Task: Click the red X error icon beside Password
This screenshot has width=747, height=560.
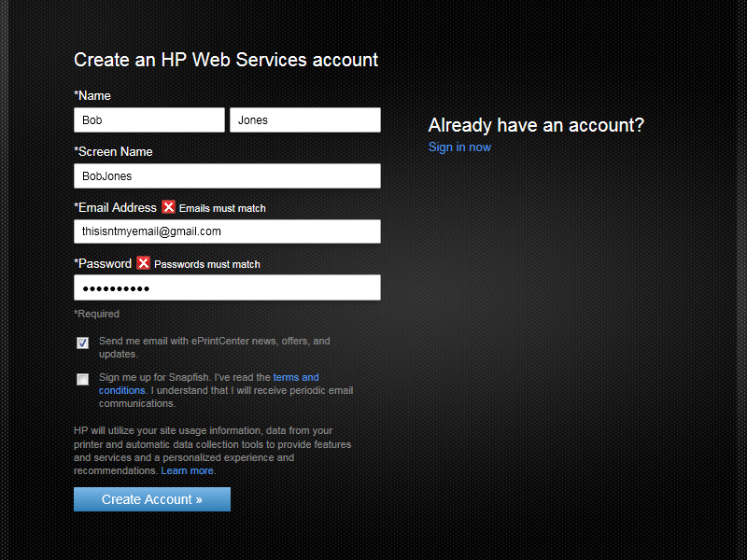Action: 144,263
